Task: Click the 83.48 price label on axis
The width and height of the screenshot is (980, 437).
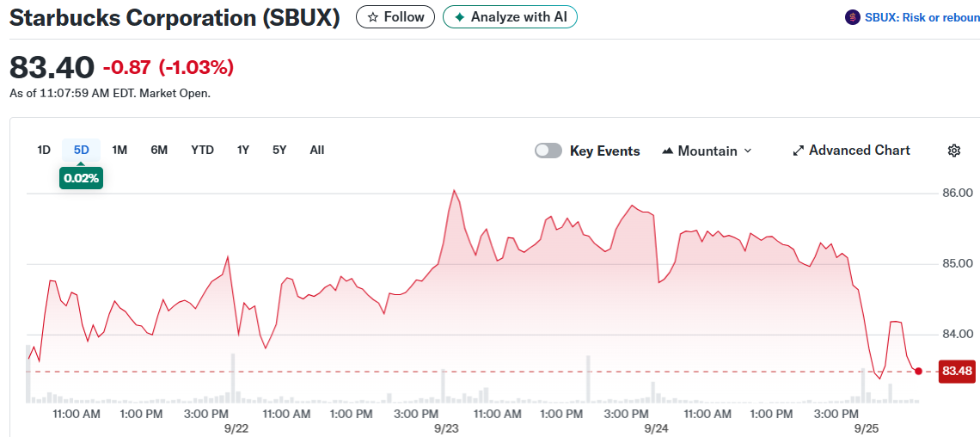Action: 958,372
